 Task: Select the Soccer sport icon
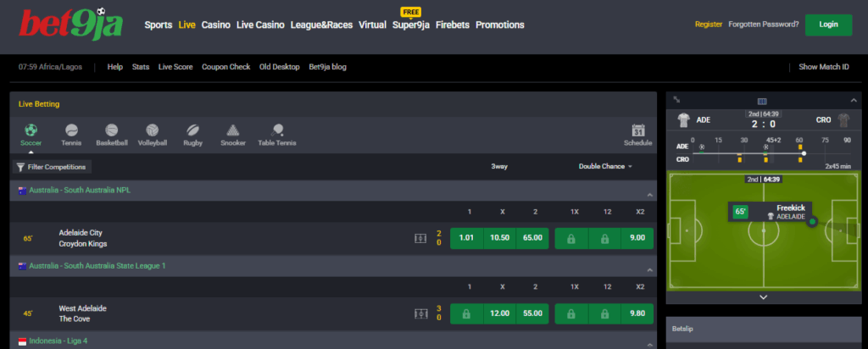(x=31, y=130)
